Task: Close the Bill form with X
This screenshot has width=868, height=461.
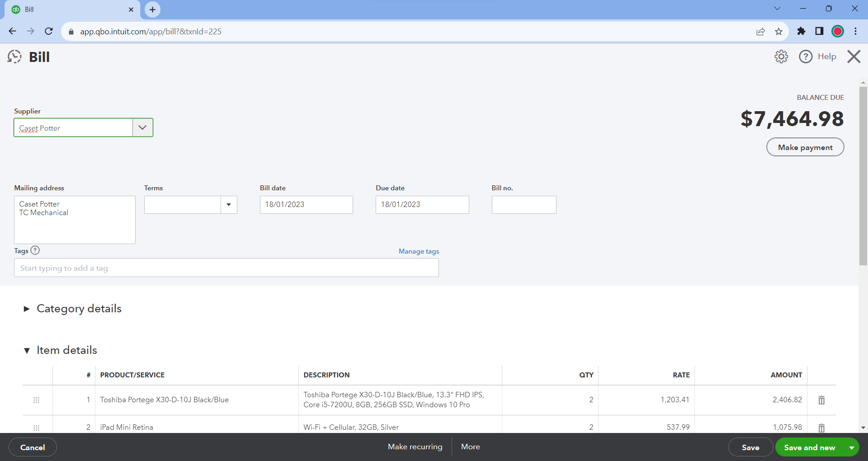Action: coord(854,56)
